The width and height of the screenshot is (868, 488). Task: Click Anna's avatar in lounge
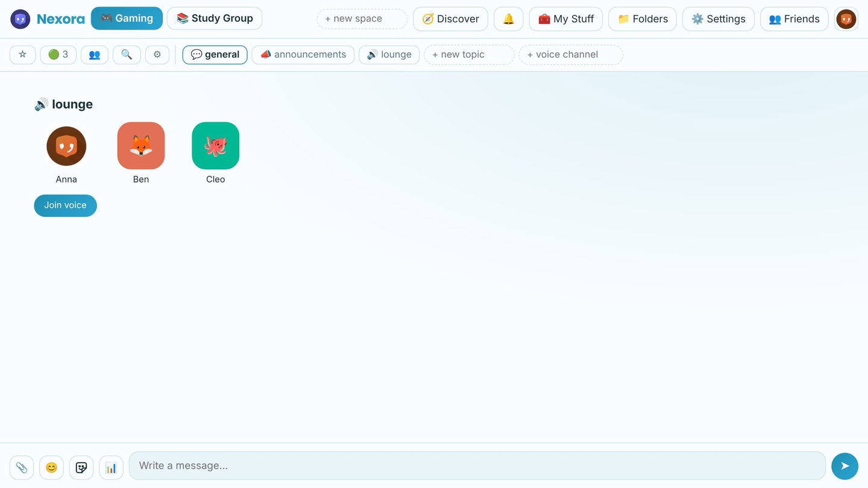pyautogui.click(x=66, y=146)
